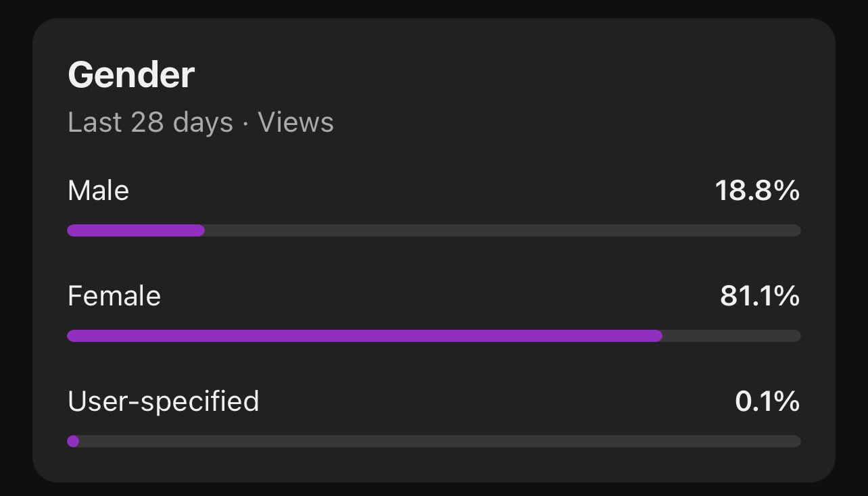Click the purple filled Male bar
The image size is (868, 496).
click(135, 230)
